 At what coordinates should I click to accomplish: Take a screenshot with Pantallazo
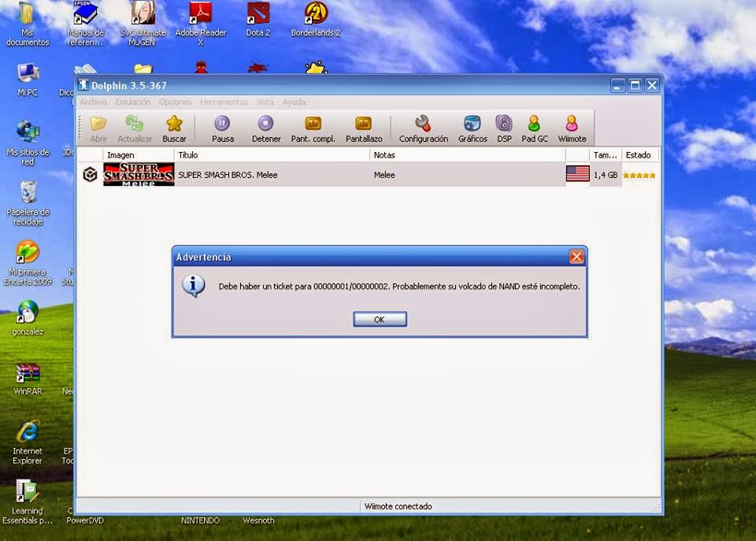(x=362, y=126)
